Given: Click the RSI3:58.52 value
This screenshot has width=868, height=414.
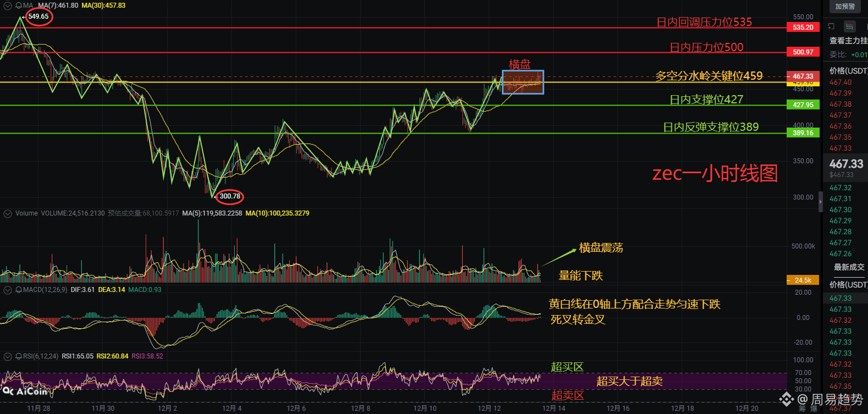Looking at the screenshot, I should point(147,356).
